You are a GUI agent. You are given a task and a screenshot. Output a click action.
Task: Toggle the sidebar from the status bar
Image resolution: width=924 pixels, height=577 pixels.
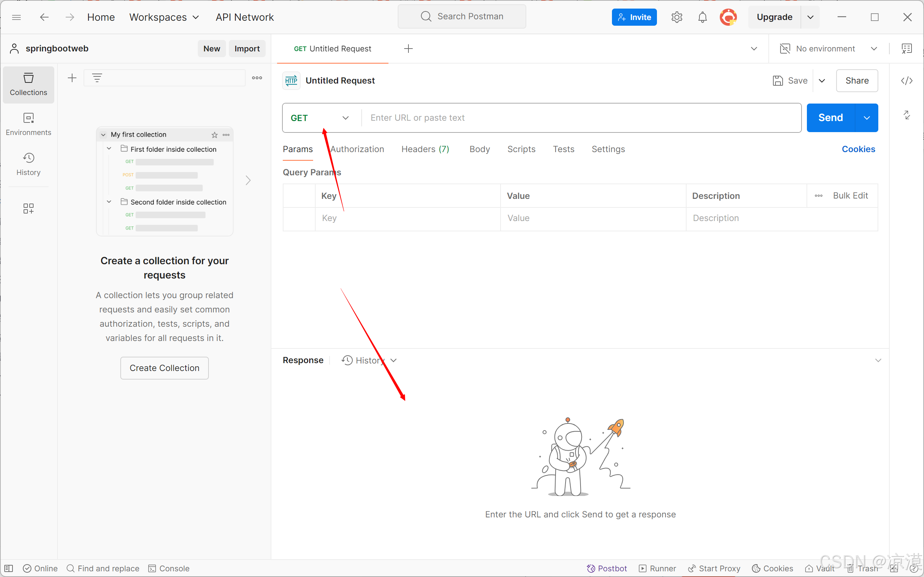coord(9,568)
